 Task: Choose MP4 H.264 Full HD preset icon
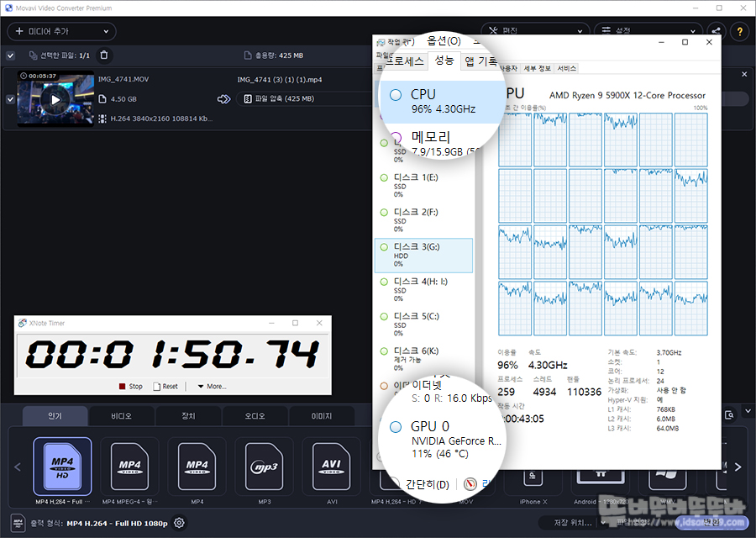(x=62, y=466)
